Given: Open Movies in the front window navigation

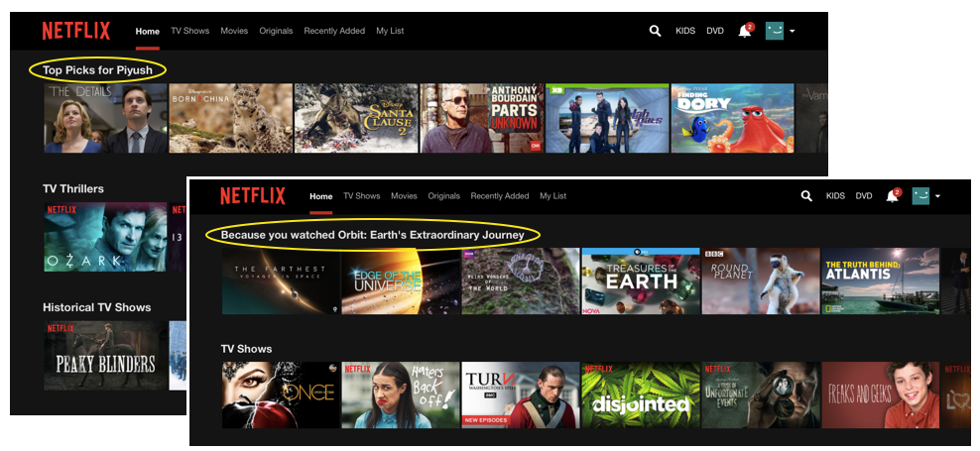Looking at the screenshot, I should (404, 196).
